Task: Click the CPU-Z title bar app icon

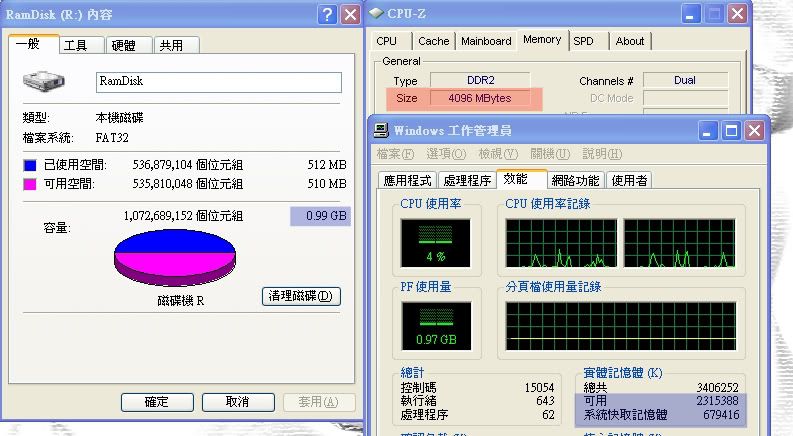Action: point(376,13)
